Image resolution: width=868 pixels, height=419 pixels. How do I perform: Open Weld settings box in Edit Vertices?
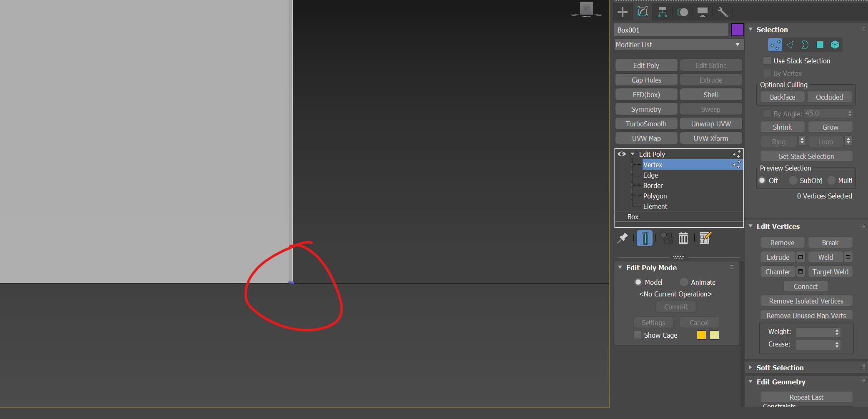(848, 257)
